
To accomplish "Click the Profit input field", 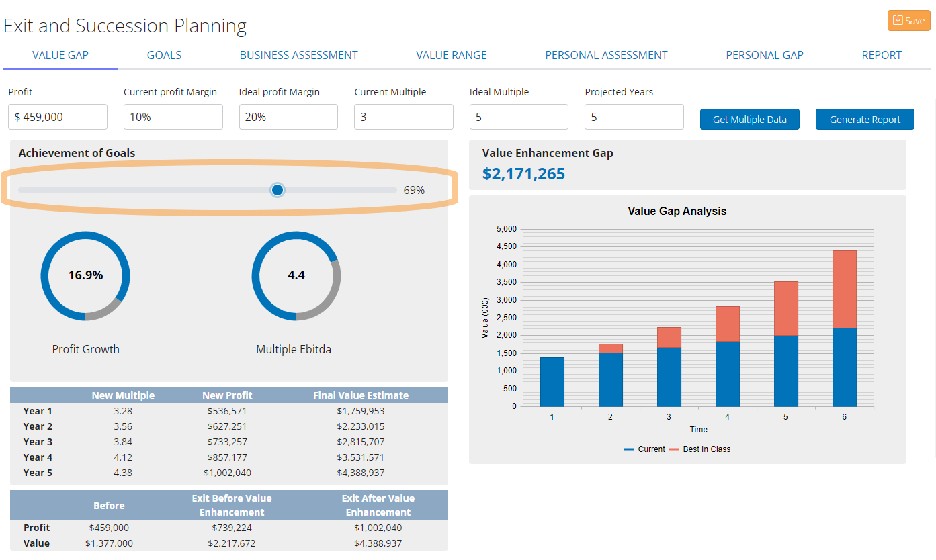I will point(58,117).
